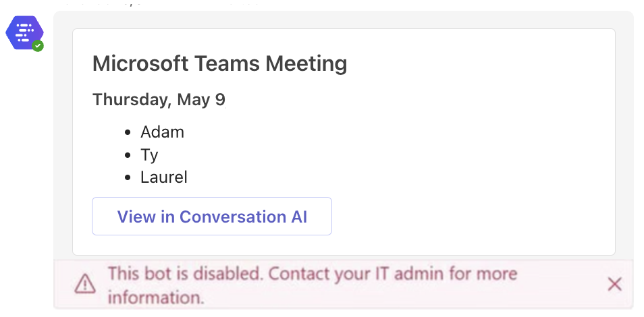This screenshot has height=317, width=644.
Task: Click the bullet point beside Ty
Action: click(x=128, y=155)
